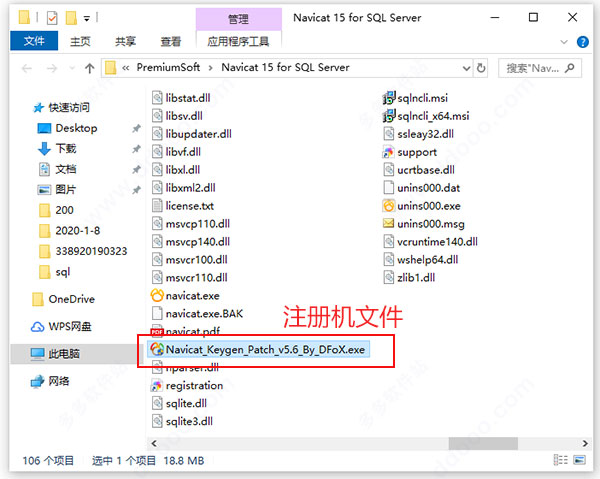
Task: Open the recent locations dropdown arrow
Action: click(72, 68)
